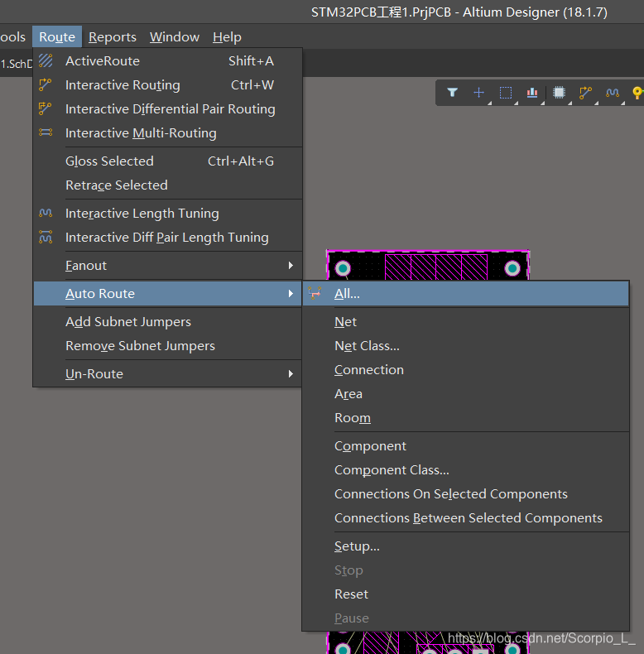Choose Gloss Selected

[168, 161]
